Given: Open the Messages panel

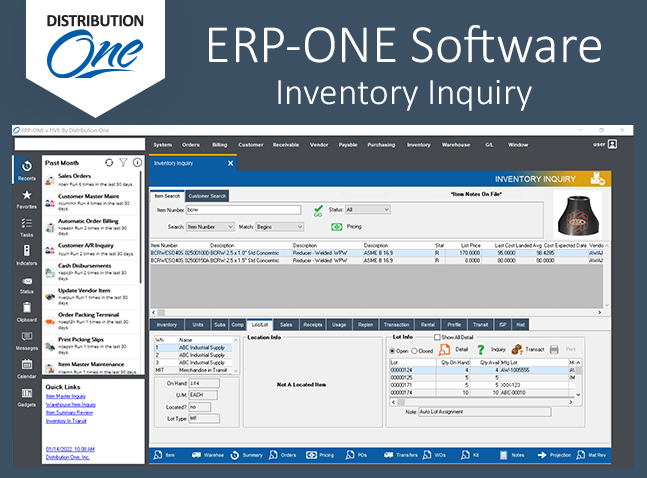Looking at the screenshot, I should [27, 341].
